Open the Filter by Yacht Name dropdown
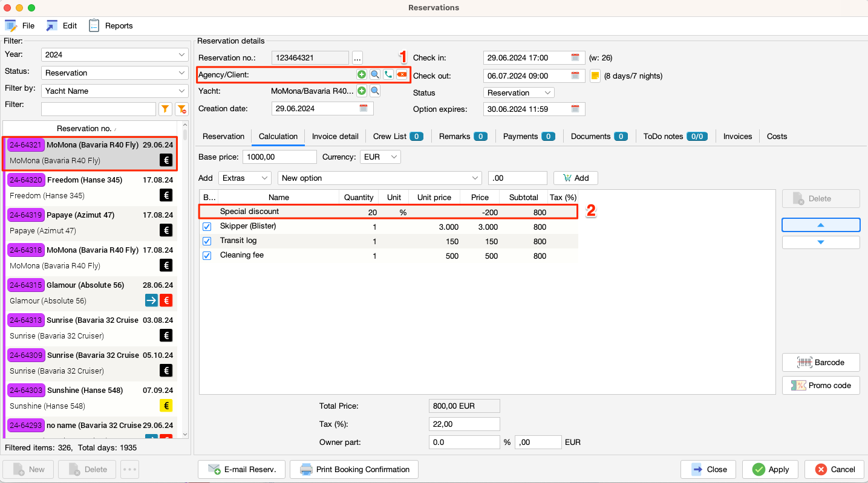868x483 pixels. pyautogui.click(x=114, y=91)
